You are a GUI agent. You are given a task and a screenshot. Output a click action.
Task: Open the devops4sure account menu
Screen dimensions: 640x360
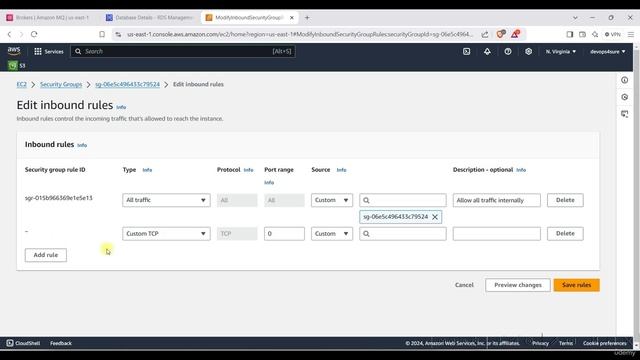pos(607,51)
